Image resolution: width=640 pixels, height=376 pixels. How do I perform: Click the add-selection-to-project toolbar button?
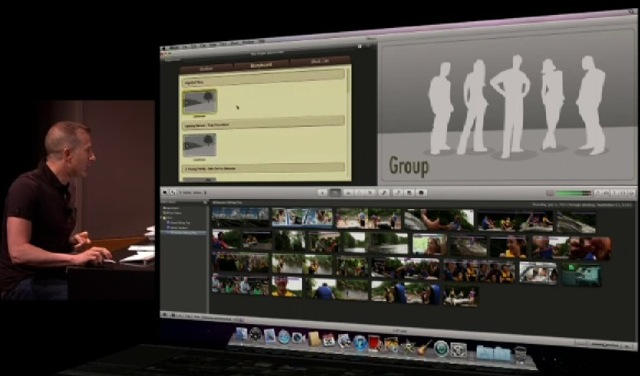tap(322, 193)
